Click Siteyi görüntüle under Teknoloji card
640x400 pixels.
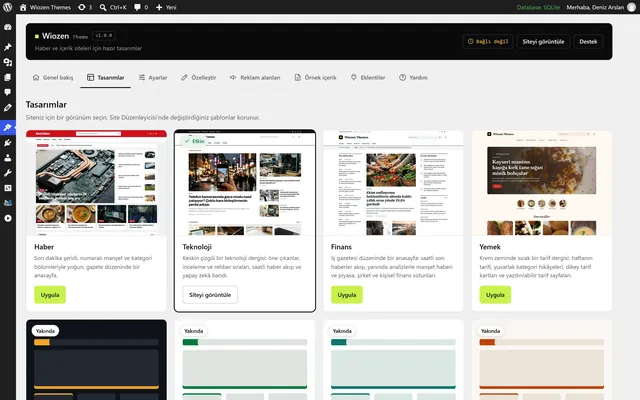pos(210,295)
